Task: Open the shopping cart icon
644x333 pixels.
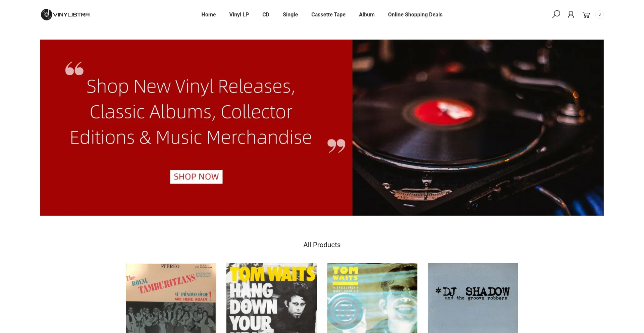Action: pyautogui.click(x=586, y=15)
